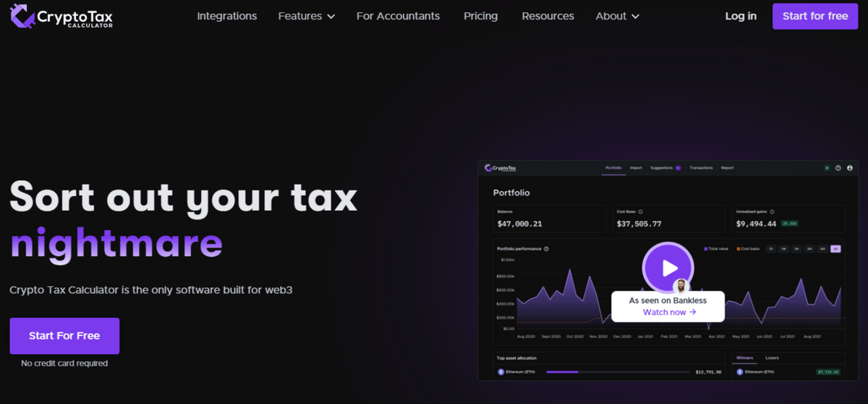This screenshot has width=868, height=404.
Task: Select the 1D time range button
Action: pyautogui.click(x=771, y=249)
